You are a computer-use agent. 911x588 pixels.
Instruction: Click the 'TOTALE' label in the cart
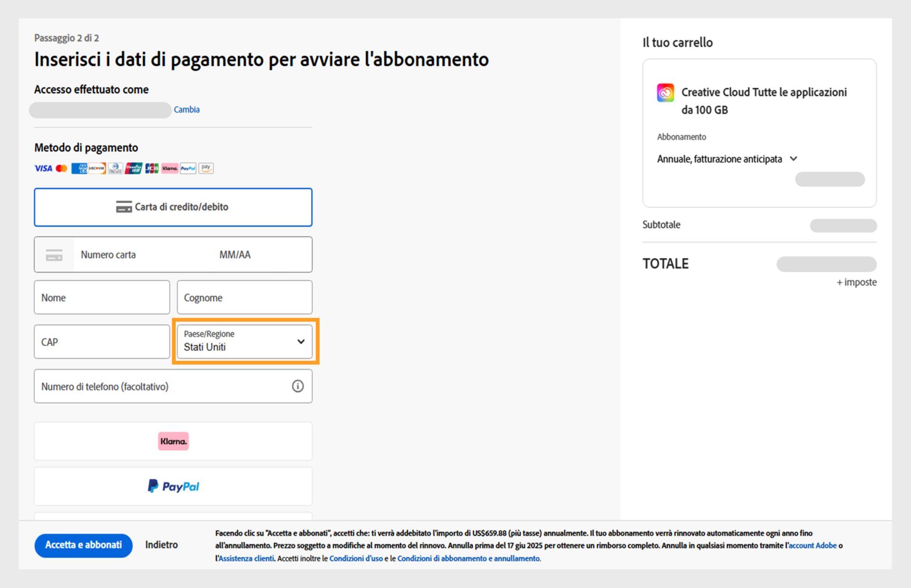point(665,264)
